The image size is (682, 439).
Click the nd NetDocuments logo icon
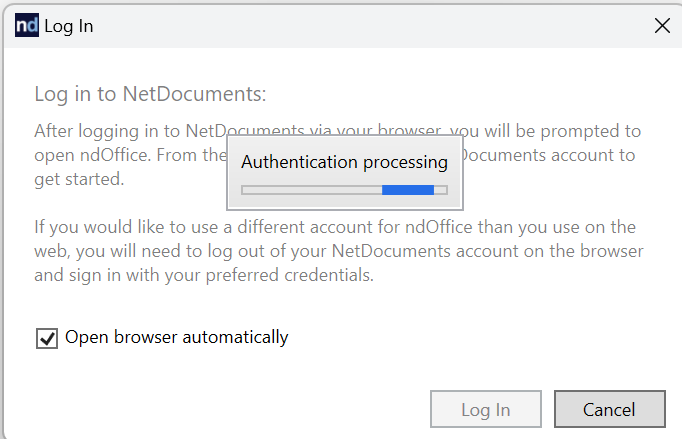27,25
